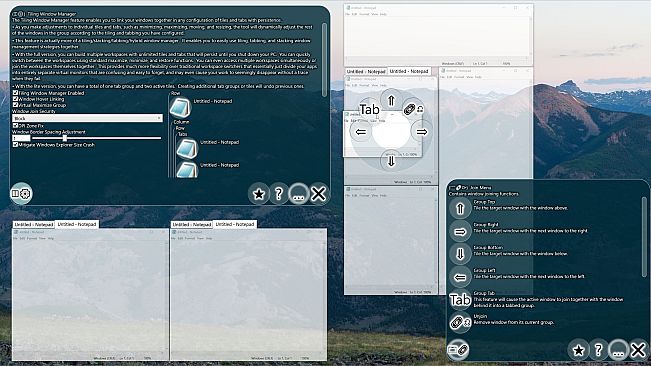Click the Group Left text in Join Menu
651x366 pixels.
(x=484, y=270)
